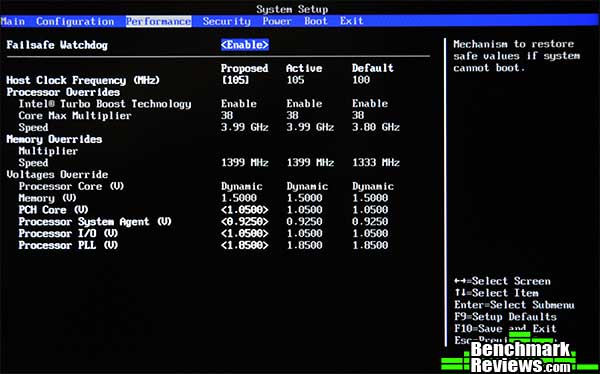This screenshot has height=374, width=600.
Task: Select Processor PLL (V) label
Action: [x=68, y=245]
